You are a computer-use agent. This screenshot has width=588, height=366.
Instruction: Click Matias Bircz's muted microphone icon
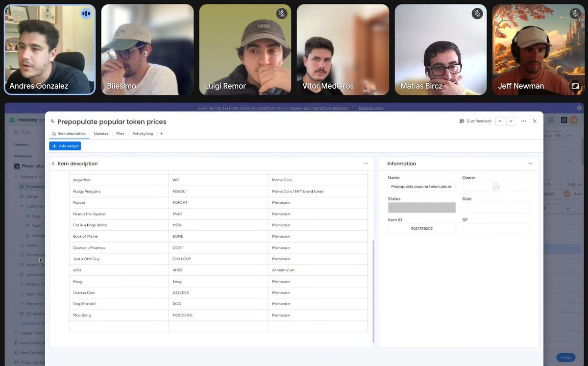(477, 14)
